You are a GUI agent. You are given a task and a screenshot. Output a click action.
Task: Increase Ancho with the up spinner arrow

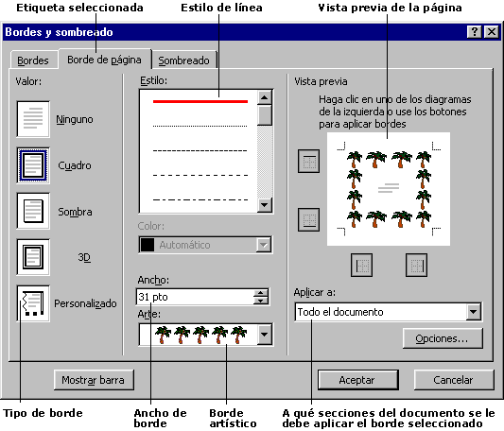tap(261, 293)
